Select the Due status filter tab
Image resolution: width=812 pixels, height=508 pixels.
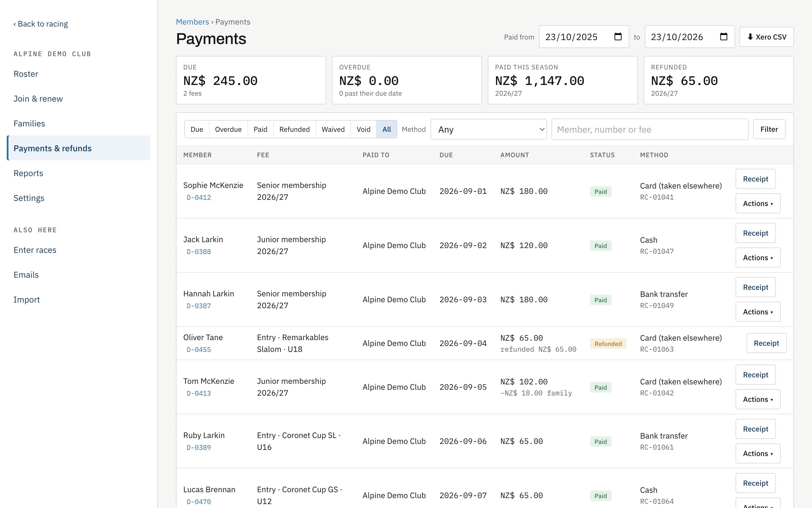coord(197,129)
